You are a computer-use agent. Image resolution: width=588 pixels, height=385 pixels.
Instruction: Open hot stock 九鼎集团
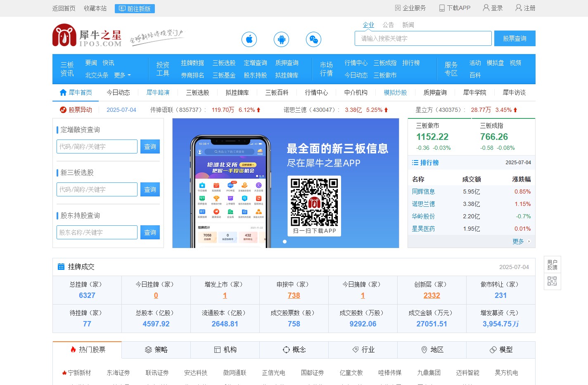pyautogui.click(x=429, y=373)
